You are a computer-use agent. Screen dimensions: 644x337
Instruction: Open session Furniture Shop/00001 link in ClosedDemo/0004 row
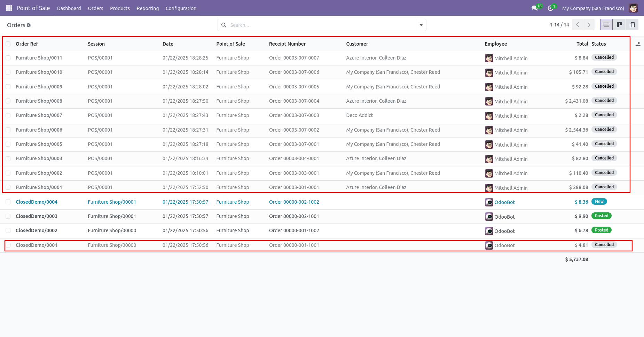(x=112, y=202)
